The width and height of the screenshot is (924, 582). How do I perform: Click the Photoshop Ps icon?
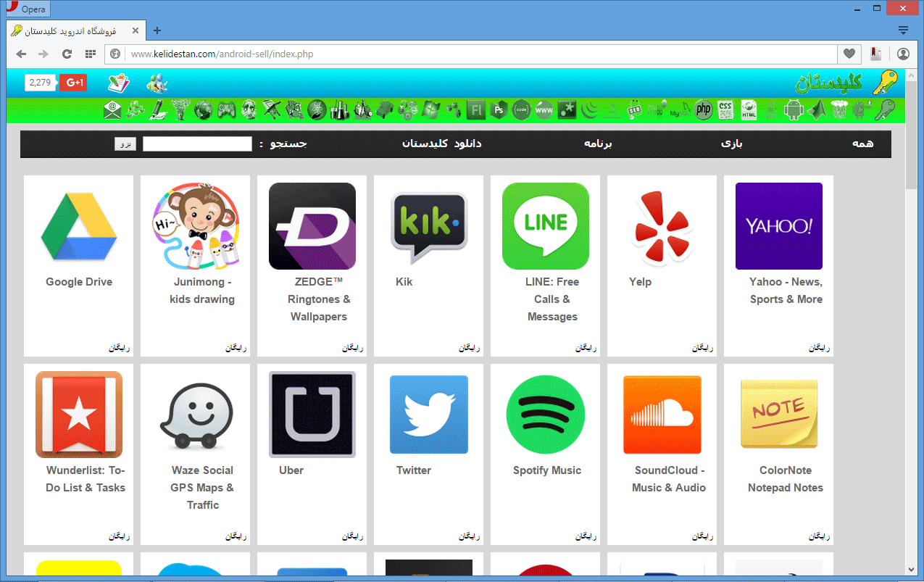(x=498, y=110)
